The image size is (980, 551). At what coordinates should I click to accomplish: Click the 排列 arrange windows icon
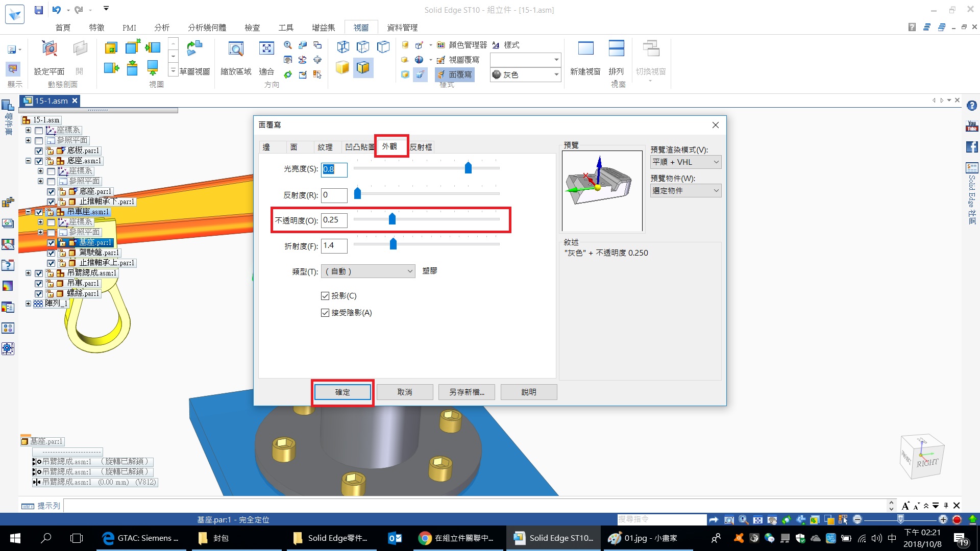click(x=617, y=57)
